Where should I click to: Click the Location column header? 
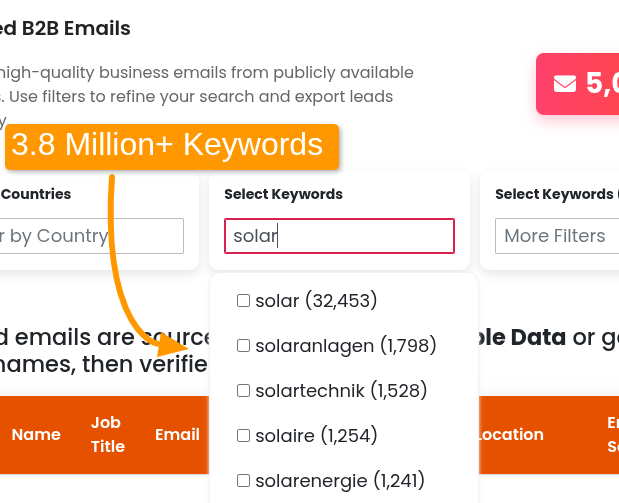(510, 435)
